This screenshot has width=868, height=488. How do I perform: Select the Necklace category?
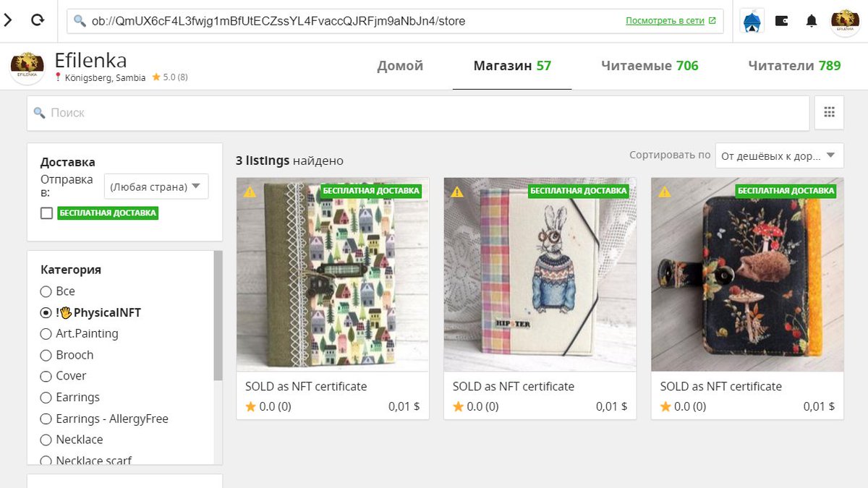(x=46, y=440)
